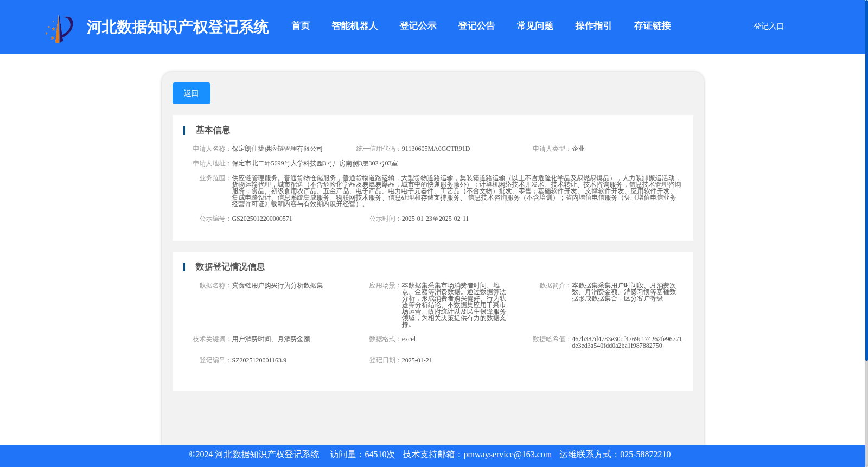Click the visit count 64510次 text
868x467 pixels.
coord(380,455)
